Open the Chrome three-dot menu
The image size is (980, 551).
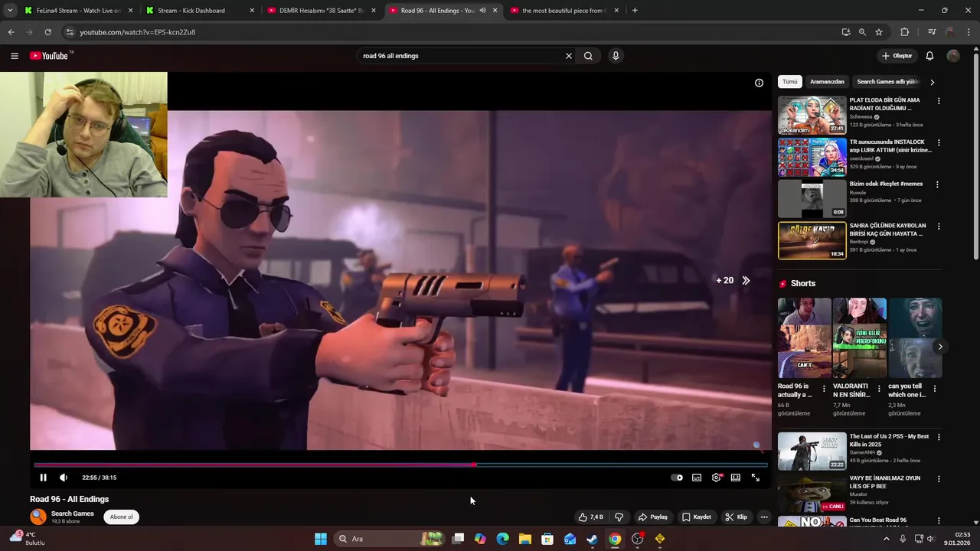969,32
